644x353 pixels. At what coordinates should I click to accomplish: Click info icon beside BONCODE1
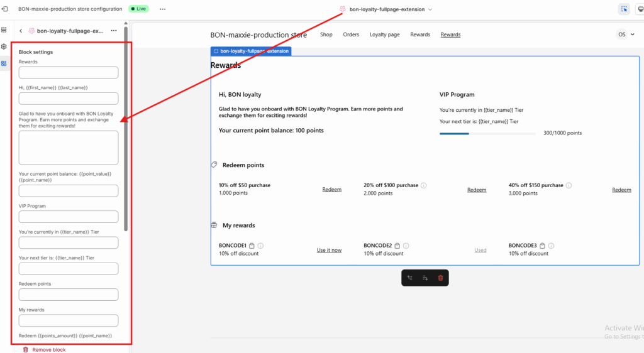coord(260,246)
